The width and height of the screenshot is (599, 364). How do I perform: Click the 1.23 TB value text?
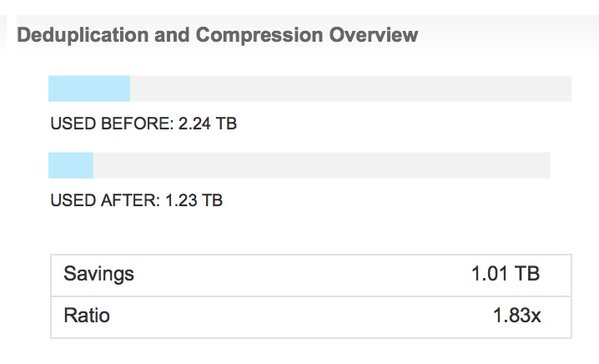194,201
